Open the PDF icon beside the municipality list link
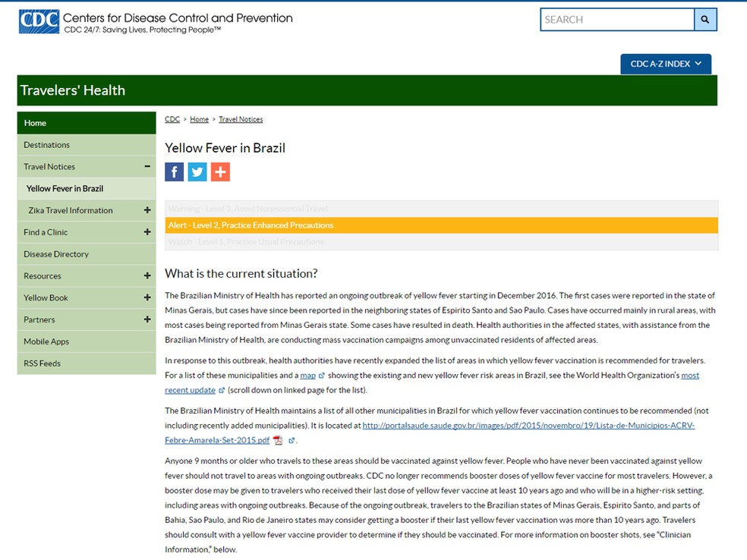The width and height of the screenshot is (747, 560). (x=278, y=439)
